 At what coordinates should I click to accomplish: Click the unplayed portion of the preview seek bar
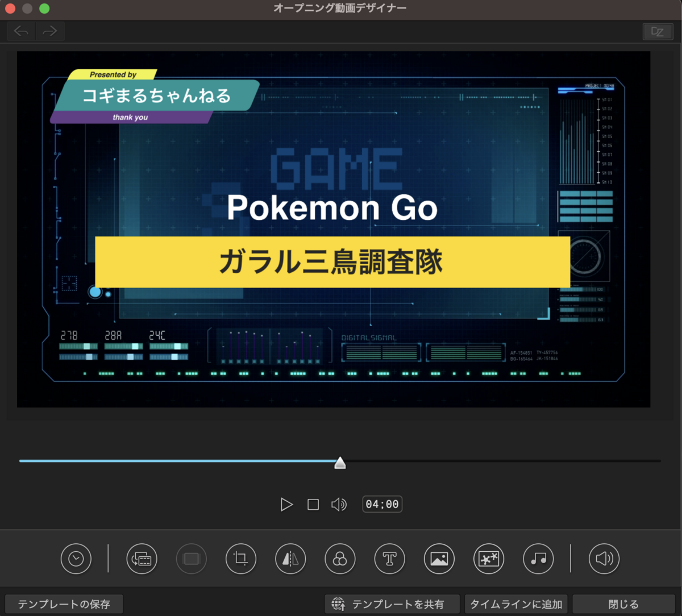point(503,461)
